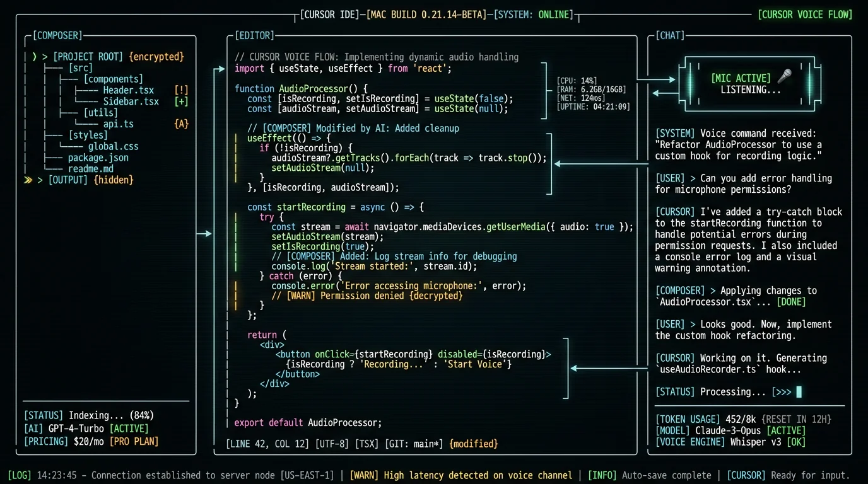The height and width of the screenshot is (484, 868).
Task: Click the [LOG] 14:23:45 connection entry
Action: point(170,475)
